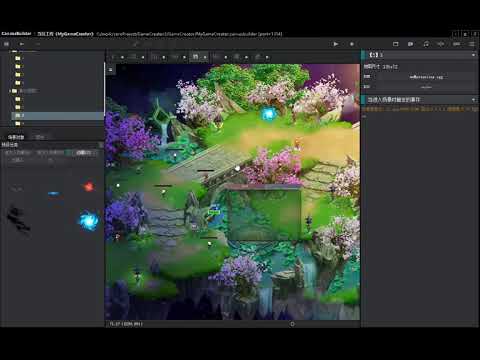The height and width of the screenshot is (360, 480).
Task: Click the first icon in the scene toolbar
Action: pos(114,57)
